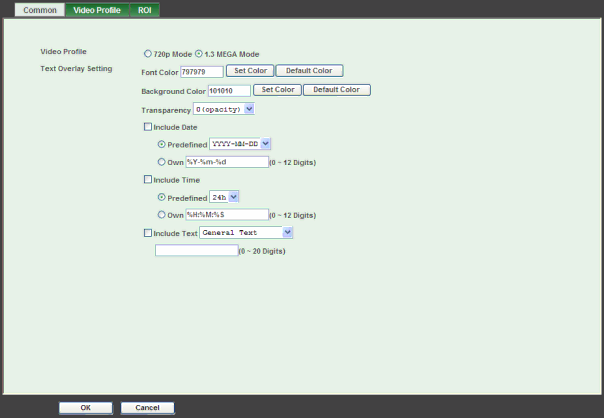604x418 pixels.
Task: Go to the ROI tab
Action: pyautogui.click(x=144, y=10)
